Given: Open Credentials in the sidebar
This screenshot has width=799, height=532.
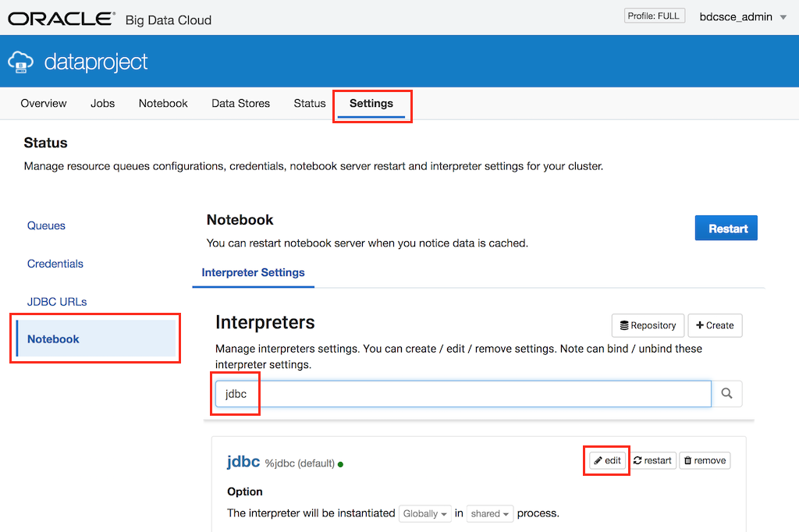Looking at the screenshot, I should tap(55, 264).
